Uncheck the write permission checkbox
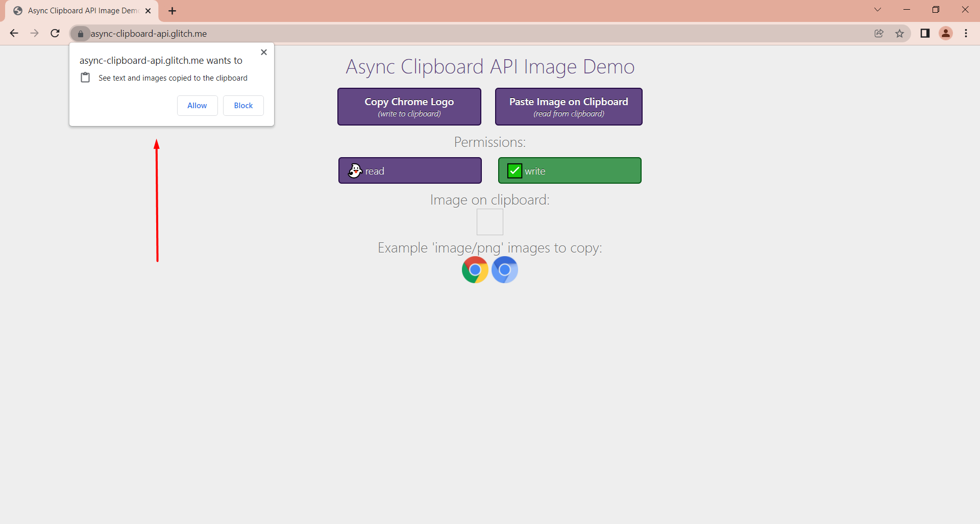The image size is (980, 524). point(514,170)
